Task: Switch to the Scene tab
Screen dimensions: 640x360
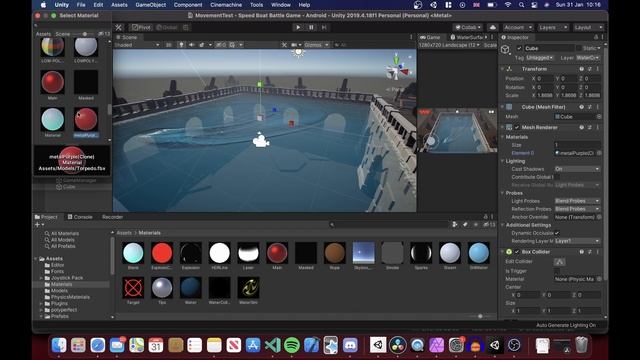Action: [x=127, y=37]
